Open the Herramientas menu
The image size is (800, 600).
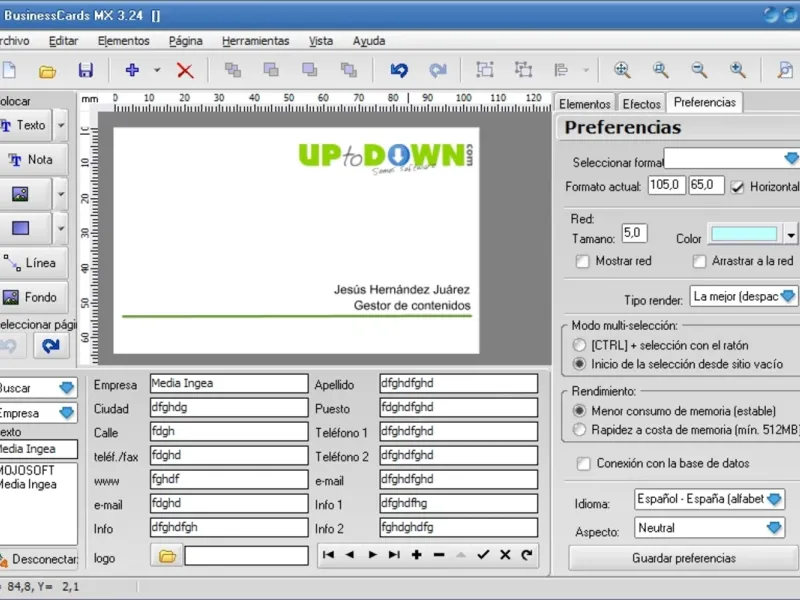click(x=256, y=41)
